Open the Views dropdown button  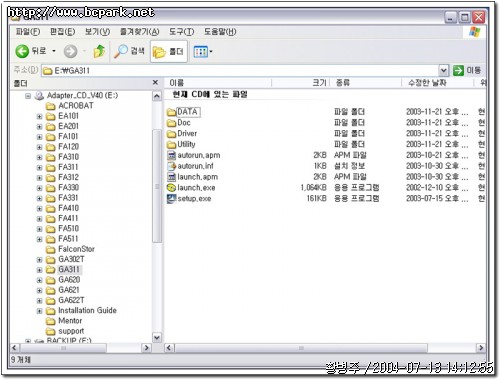click(203, 52)
